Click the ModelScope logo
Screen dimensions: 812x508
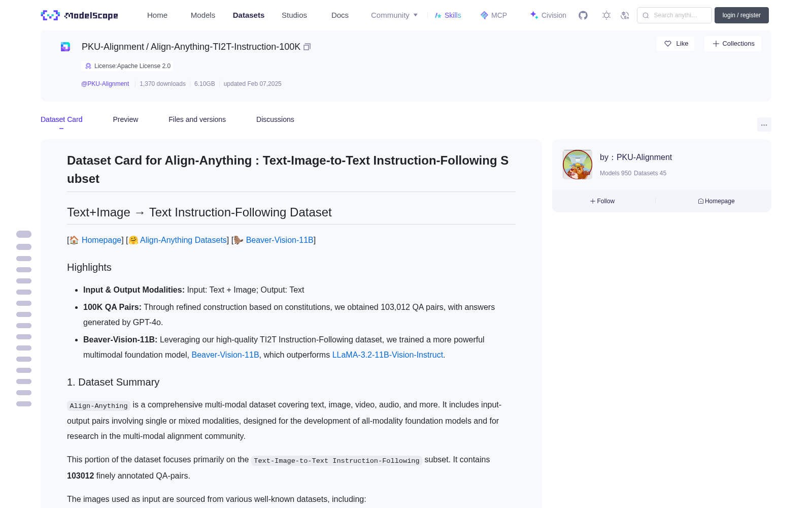[79, 15]
